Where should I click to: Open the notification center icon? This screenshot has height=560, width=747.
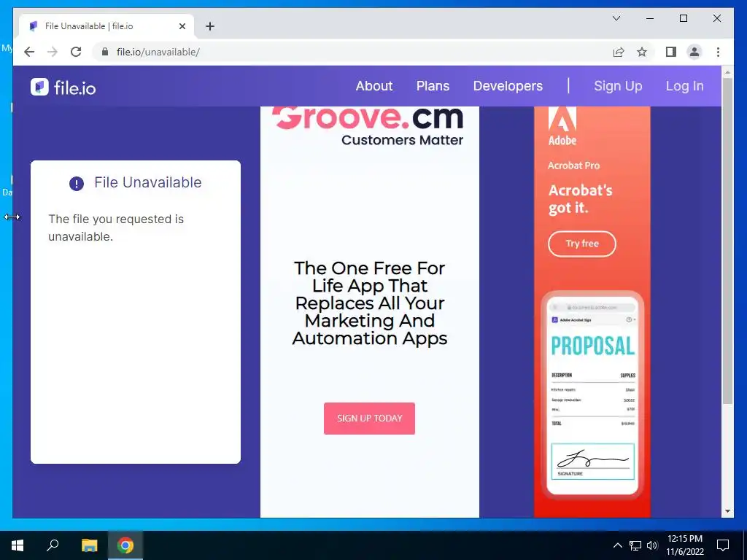coord(723,545)
